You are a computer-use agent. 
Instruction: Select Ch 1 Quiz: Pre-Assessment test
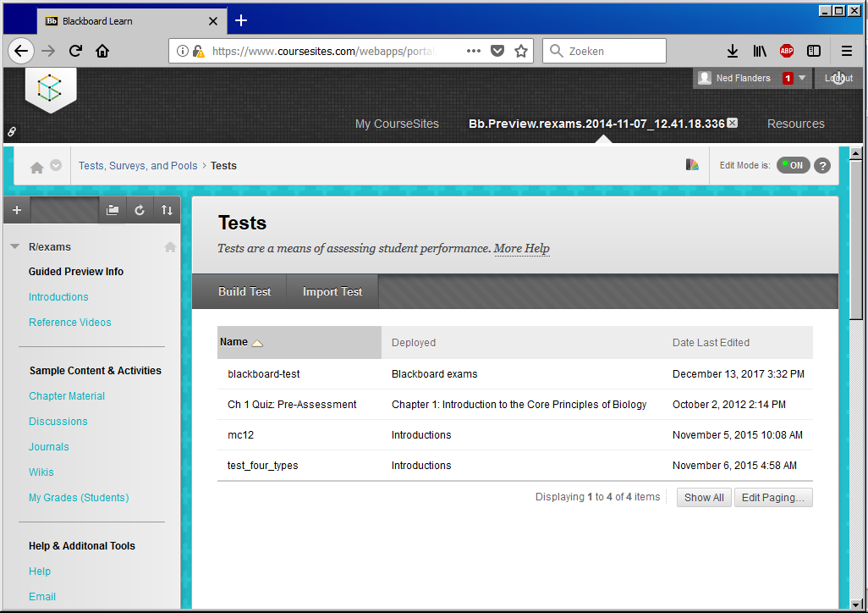pyautogui.click(x=292, y=405)
